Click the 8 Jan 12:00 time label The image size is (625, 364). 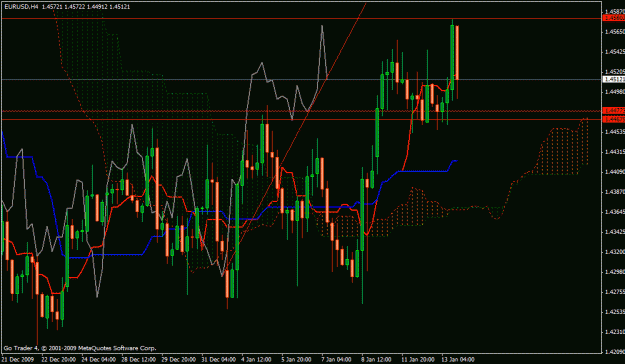(377, 359)
